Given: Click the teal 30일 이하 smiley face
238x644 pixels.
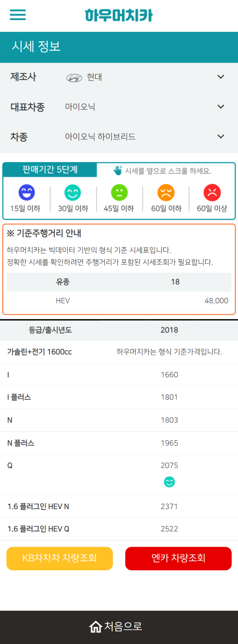Looking at the screenshot, I should click(x=73, y=192).
